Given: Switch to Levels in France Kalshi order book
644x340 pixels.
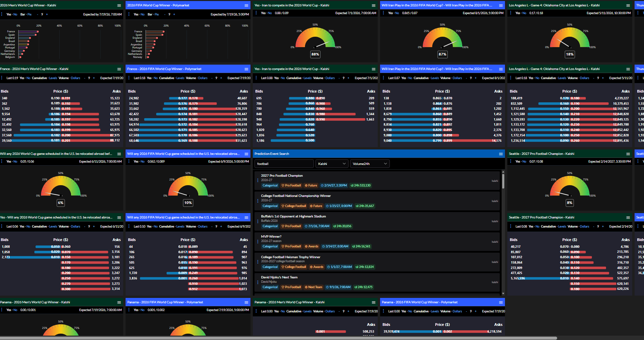Looking at the screenshot, I should (53, 78).
